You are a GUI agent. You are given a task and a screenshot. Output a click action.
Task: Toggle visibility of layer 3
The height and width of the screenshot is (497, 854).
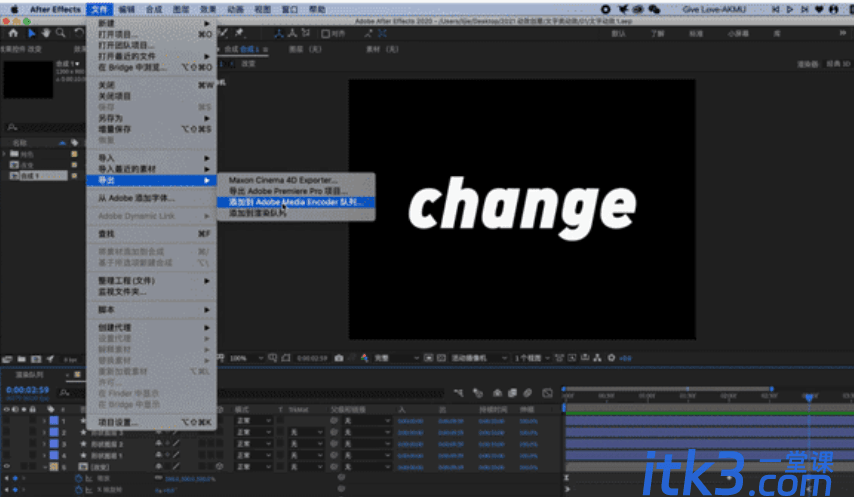coord(7,444)
